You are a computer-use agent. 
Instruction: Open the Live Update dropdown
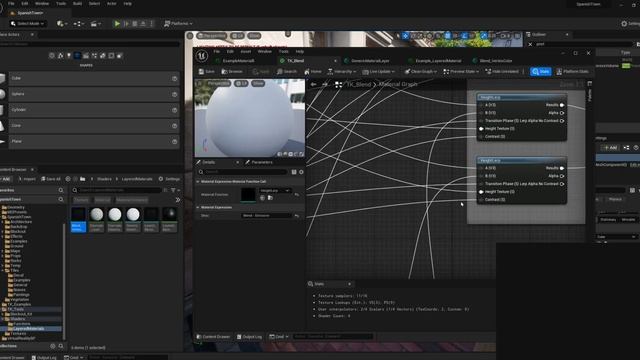379,71
